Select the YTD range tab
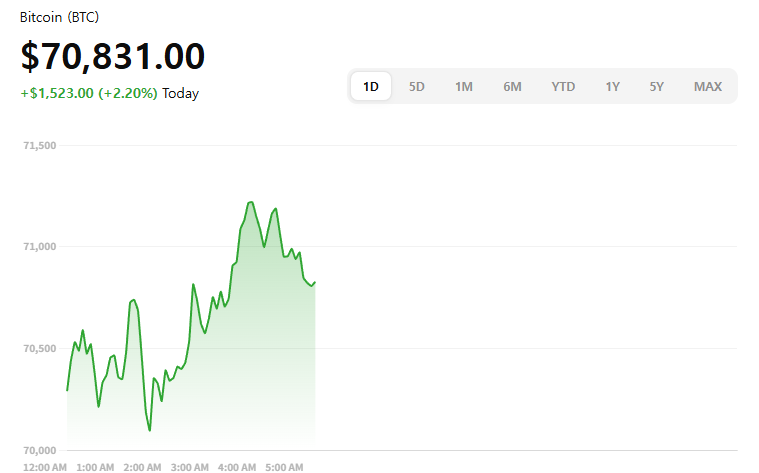 563,87
